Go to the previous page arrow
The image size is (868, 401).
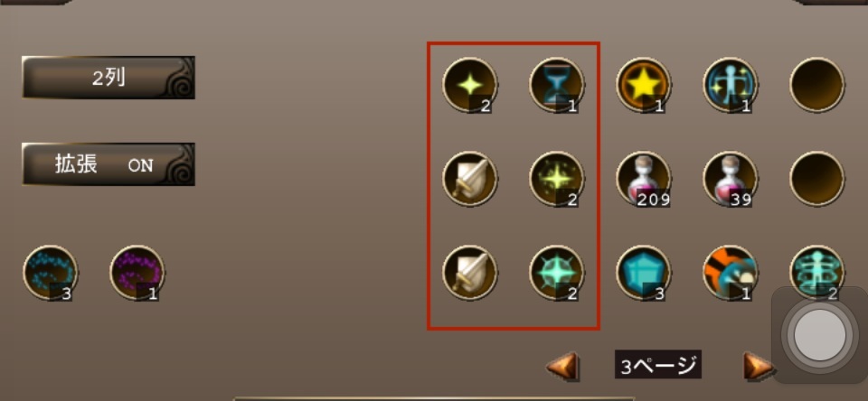pos(562,366)
